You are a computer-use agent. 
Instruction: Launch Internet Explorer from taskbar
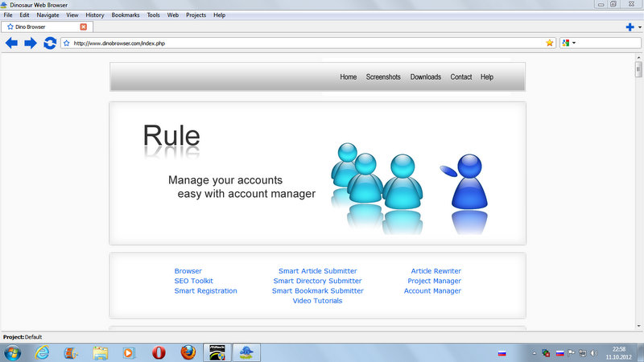(42, 352)
